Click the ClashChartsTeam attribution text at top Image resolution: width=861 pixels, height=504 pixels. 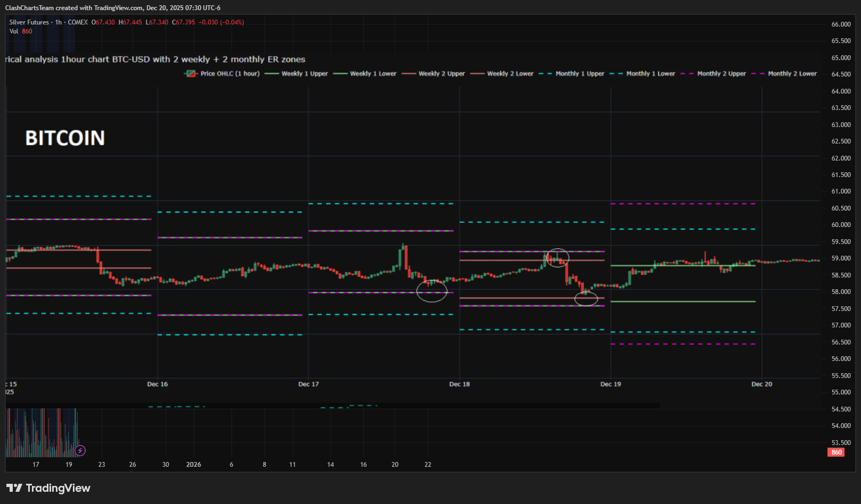[x=113, y=8]
